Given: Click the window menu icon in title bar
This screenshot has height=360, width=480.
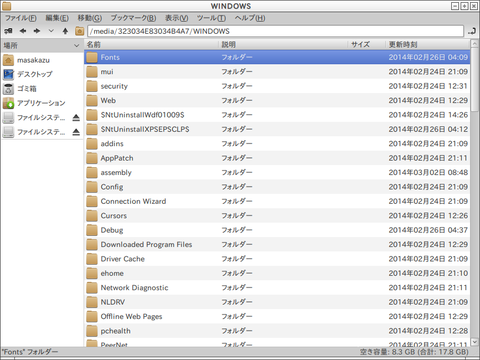Looking at the screenshot, I should coord(6,6).
